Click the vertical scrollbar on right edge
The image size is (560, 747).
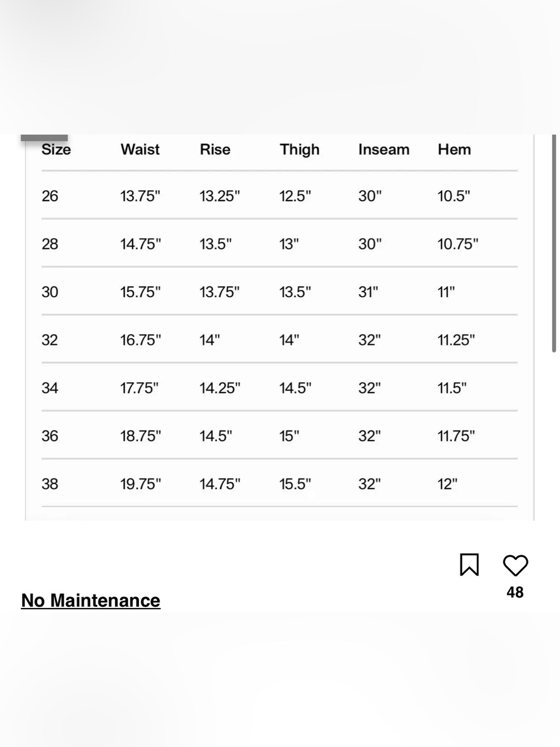click(554, 243)
